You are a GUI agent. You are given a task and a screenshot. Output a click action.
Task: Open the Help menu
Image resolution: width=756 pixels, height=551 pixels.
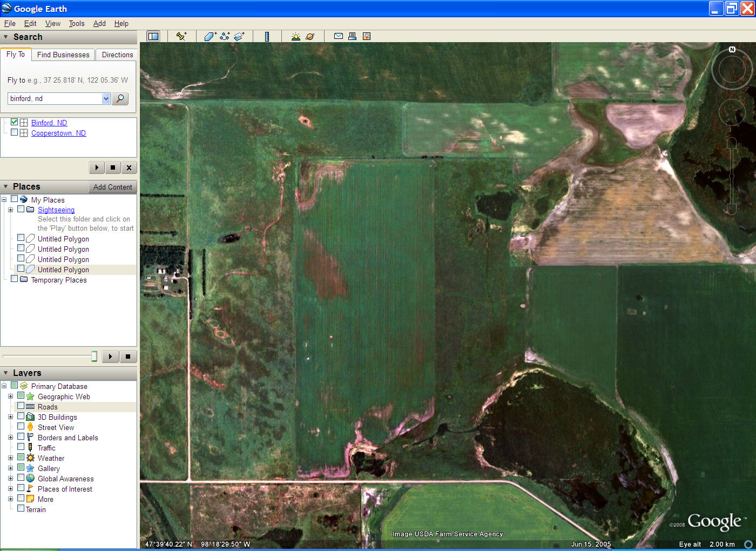[122, 23]
